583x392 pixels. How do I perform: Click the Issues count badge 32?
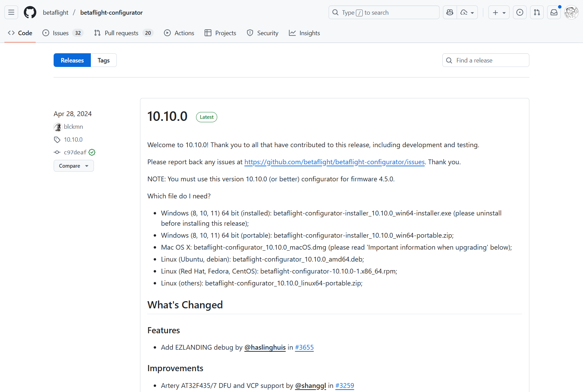pyautogui.click(x=78, y=33)
